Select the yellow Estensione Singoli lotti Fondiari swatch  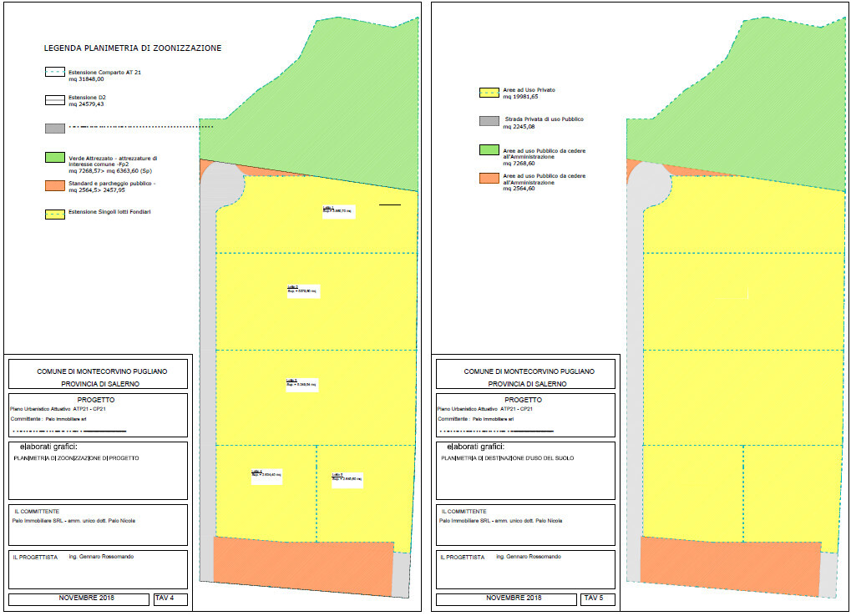point(55,214)
